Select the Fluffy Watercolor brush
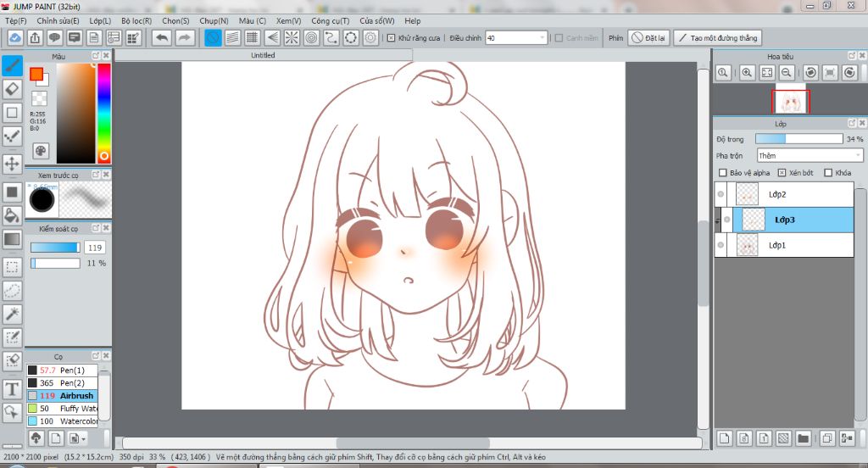The image size is (868, 468). coord(63,408)
